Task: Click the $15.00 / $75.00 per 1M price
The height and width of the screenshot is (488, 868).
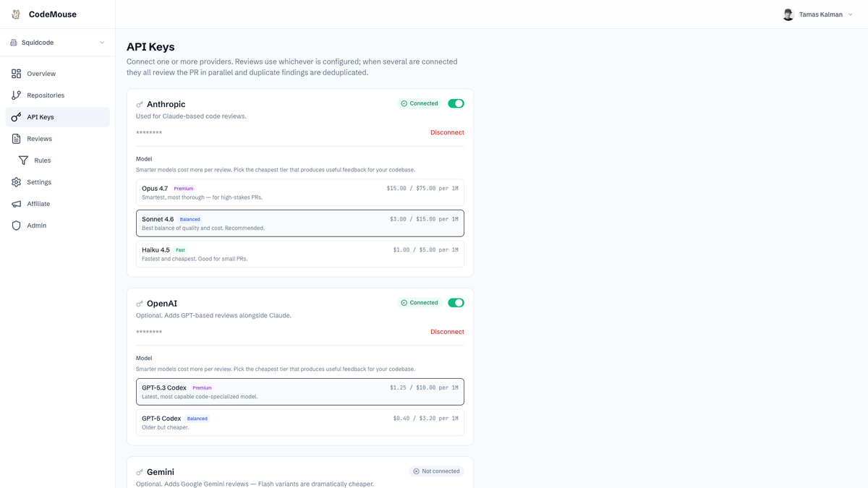Action: [x=422, y=189]
